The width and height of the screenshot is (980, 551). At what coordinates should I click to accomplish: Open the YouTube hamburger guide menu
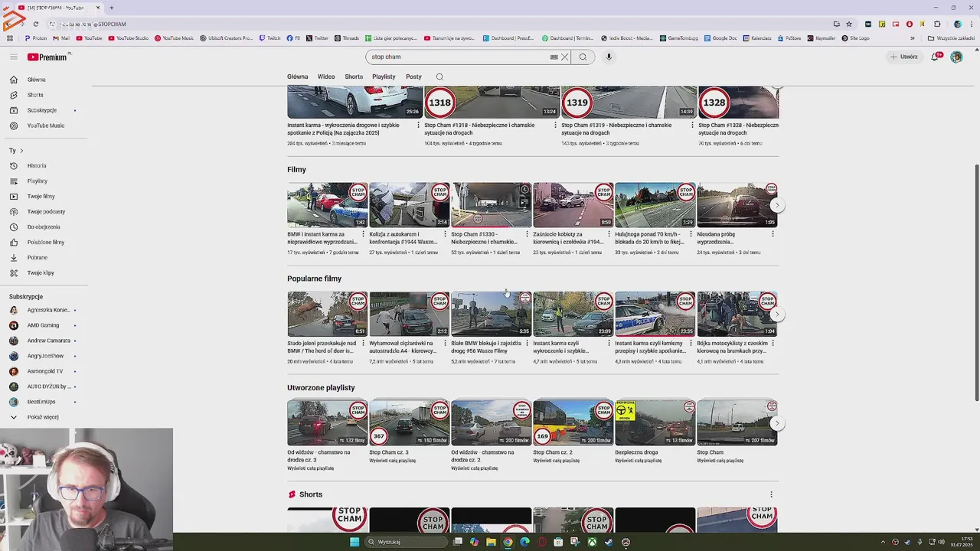tap(13, 57)
